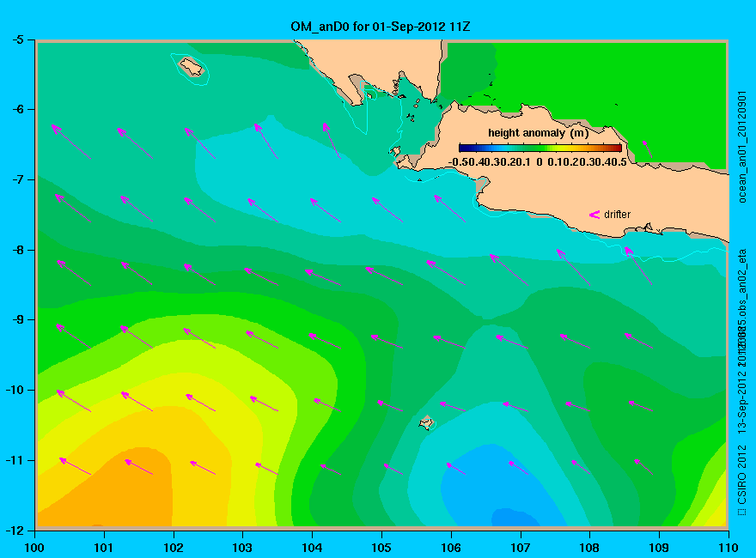Click the y-axis label "-7"
The width and height of the screenshot is (756, 558).
(17, 179)
